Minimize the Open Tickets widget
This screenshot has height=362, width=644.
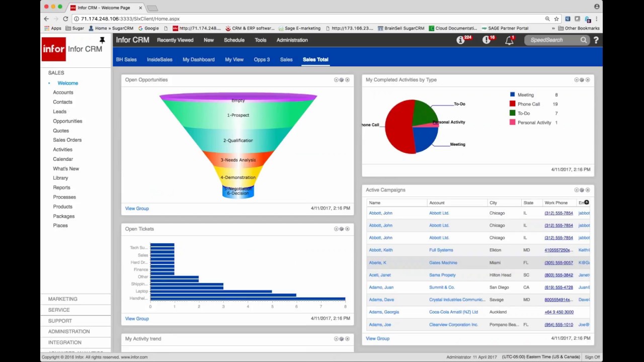coord(336,229)
